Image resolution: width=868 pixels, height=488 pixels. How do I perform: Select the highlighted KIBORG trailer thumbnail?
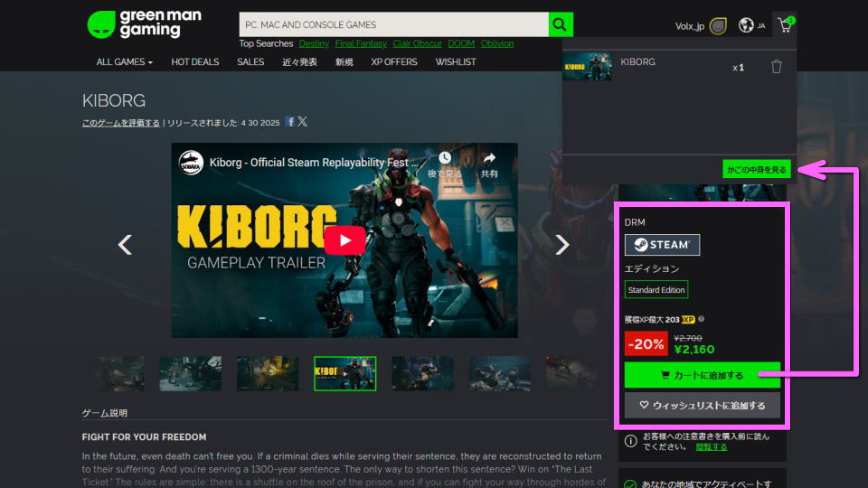pos(344,373)
